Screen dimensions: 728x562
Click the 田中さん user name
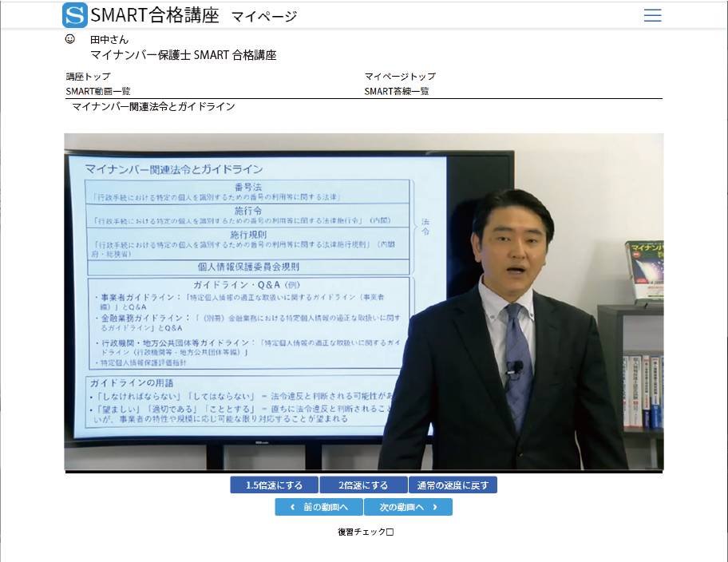[109, 39]
